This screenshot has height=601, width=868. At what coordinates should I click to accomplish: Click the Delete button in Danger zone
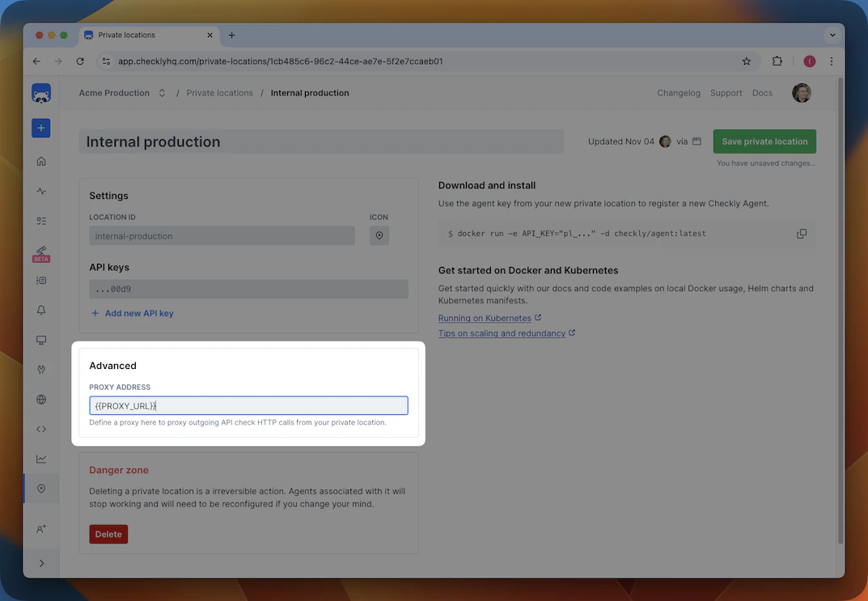click(108, 534)
